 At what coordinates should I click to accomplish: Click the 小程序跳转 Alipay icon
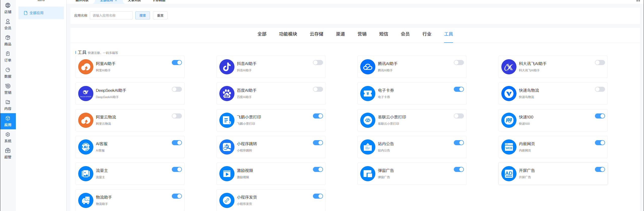[227, 147]
